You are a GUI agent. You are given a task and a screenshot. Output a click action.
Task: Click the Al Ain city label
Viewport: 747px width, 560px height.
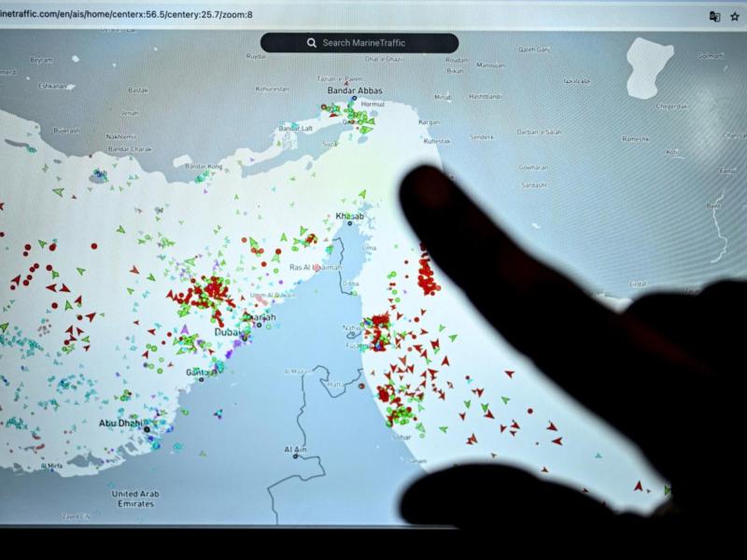294,450
